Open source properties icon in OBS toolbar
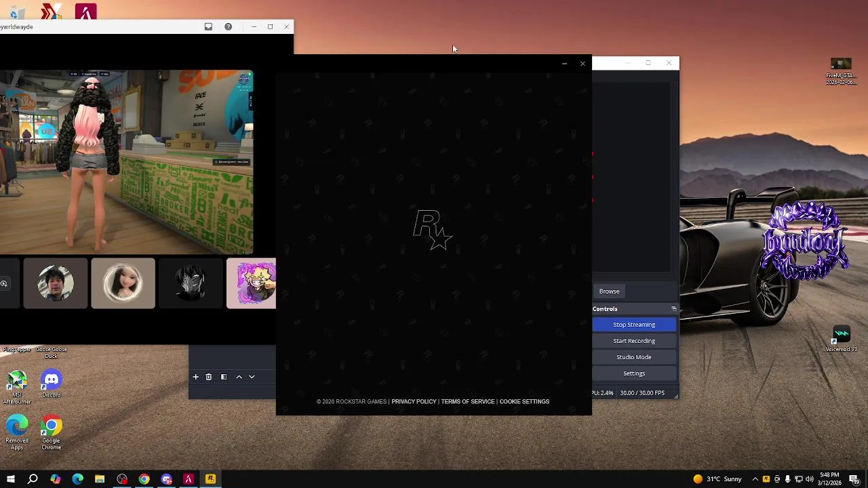 223,377
